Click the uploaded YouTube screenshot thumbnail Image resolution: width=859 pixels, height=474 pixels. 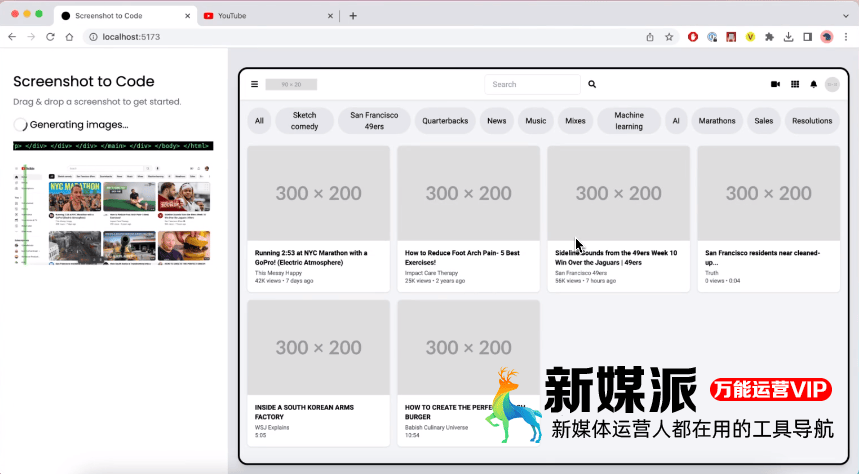tap(112, 215)
